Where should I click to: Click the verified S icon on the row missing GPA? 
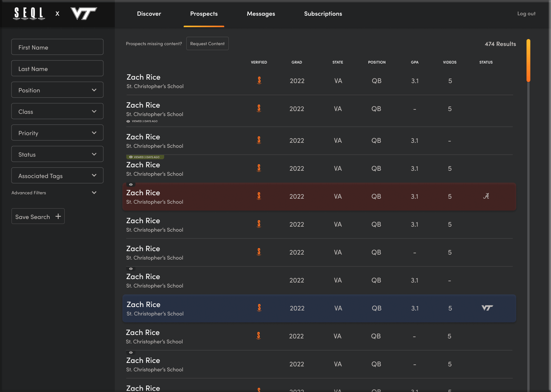259,108
